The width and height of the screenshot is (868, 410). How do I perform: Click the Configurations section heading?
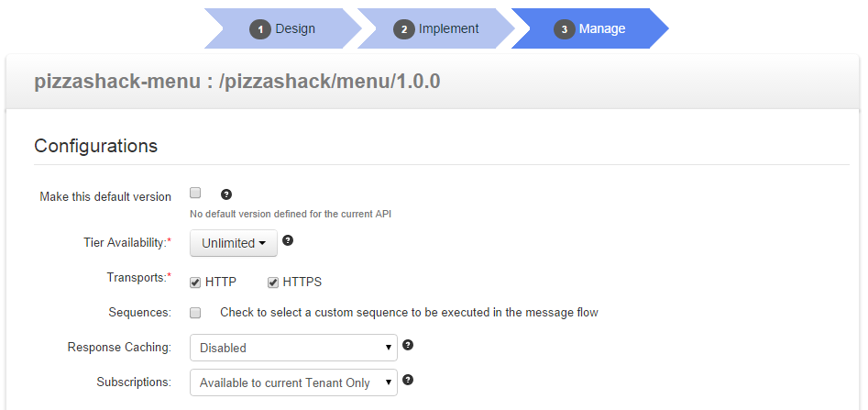(95, 146)
